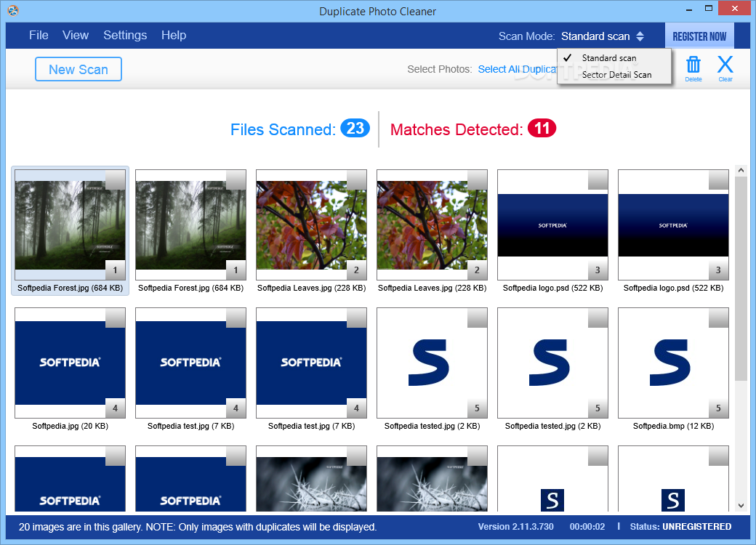Click the 00:00:02 elapsed time

587,527
